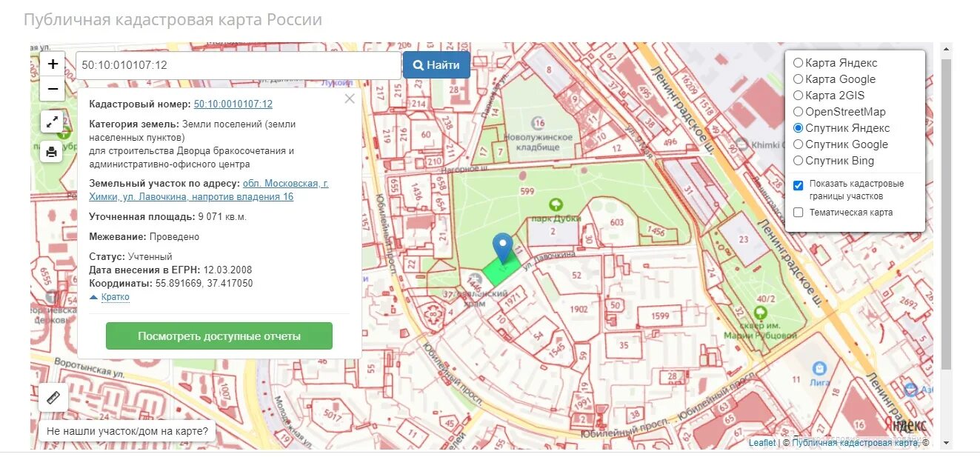Open cadastral number link 50:10:0010107:12

[233, 104]
